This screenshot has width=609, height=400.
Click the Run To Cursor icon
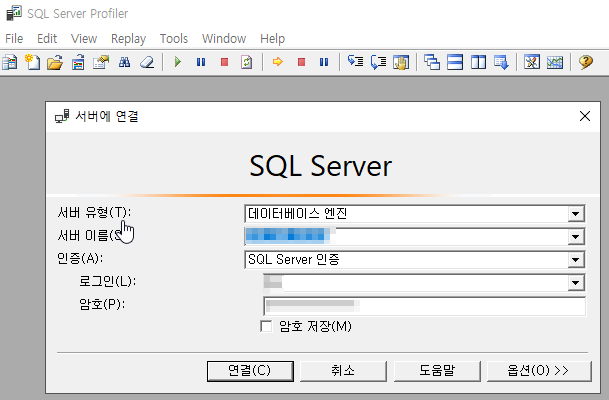click(378, 62)
